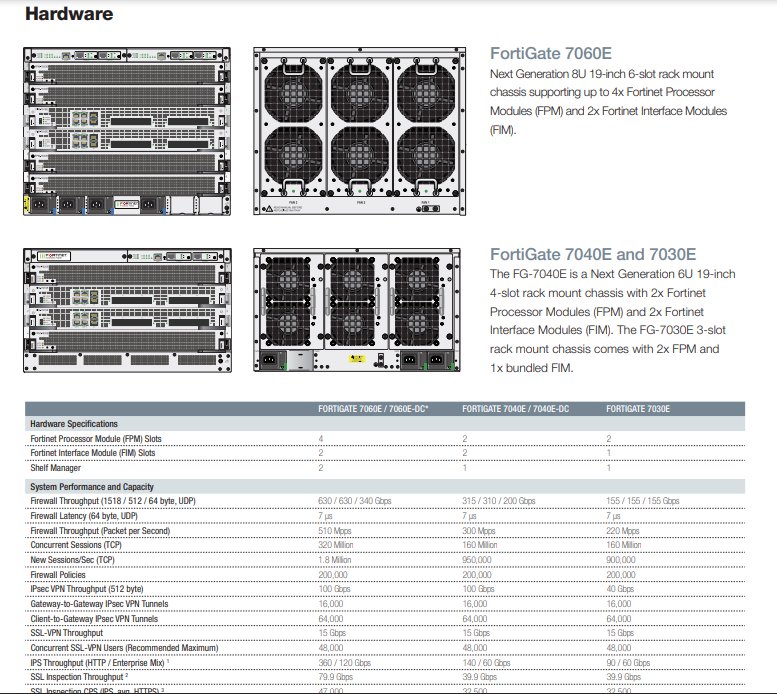Image resolution: width=777 pixels, height=694 pixels.
Task: Click the FG-7040E 6U chassis description paragraph
Action: point(612,321)
